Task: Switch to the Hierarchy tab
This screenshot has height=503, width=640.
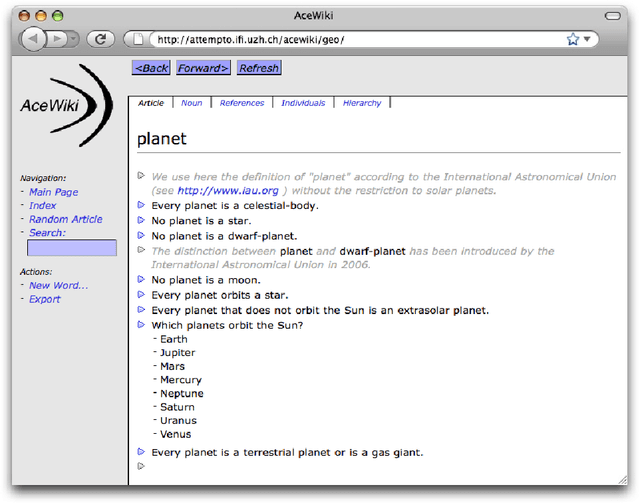Action: (362, 103)
